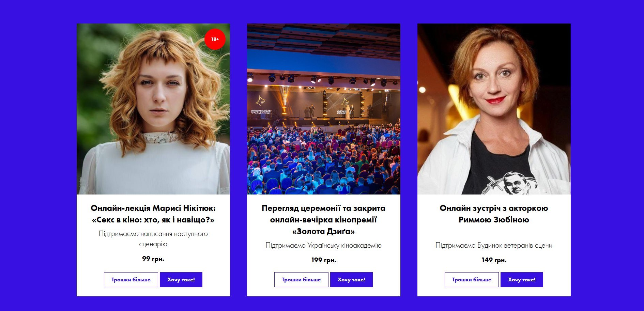Click the 149 грн. price
Viewport: 644px width, 311px height.
pos(494,260)
